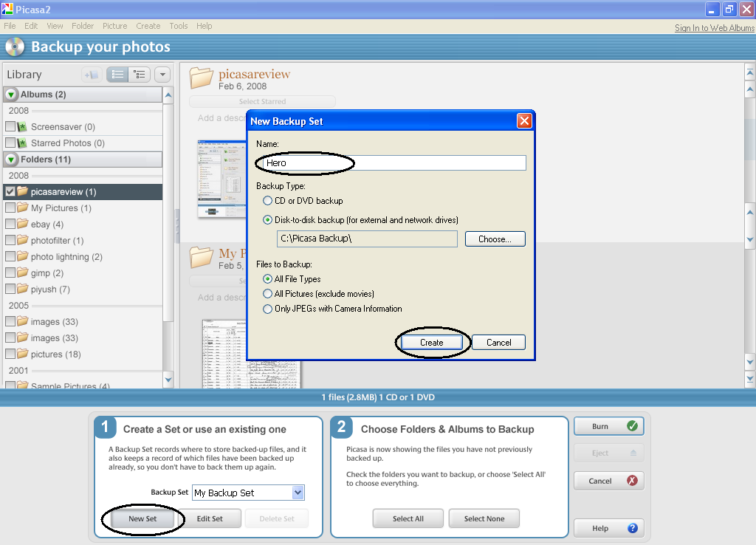The width and height of the screenshot is (756, 545).
Task: Click the picasareview folder icon in main pane
Action: (x=201, y=78)
